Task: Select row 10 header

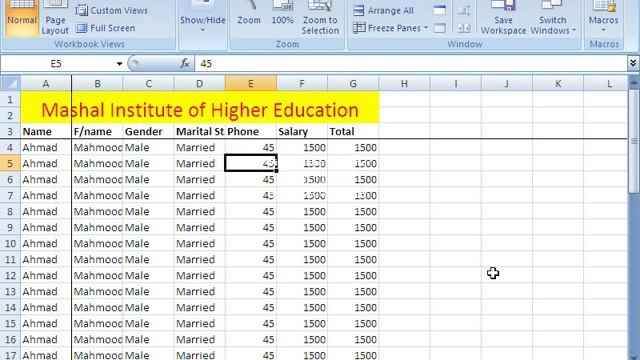Action: click(x=10, y=243)
